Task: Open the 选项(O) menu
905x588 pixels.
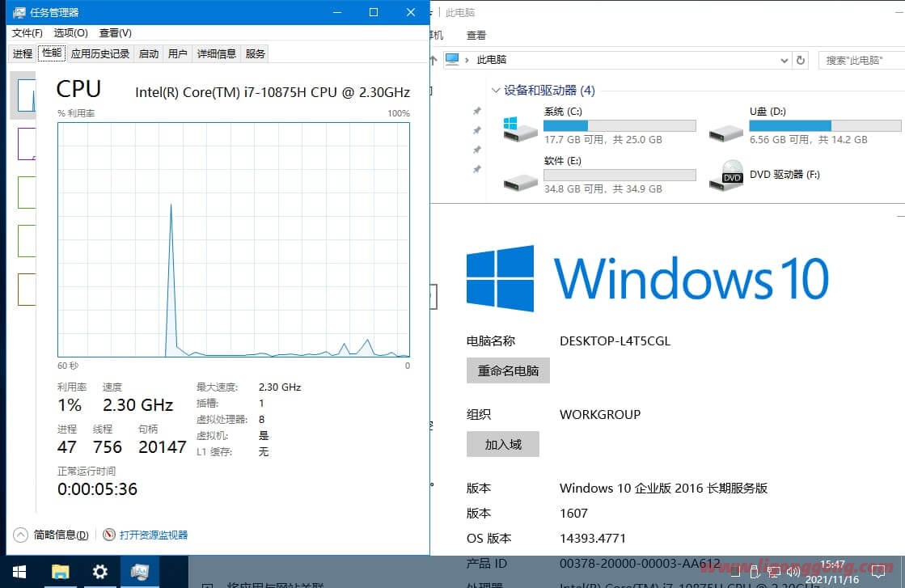Action: (x=70, y=33)
